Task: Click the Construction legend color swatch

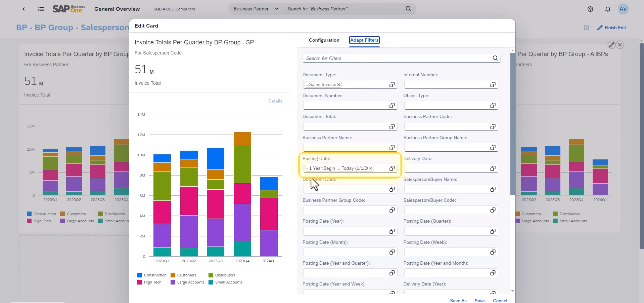Action: pyautogui.click(x=140, y=275)
